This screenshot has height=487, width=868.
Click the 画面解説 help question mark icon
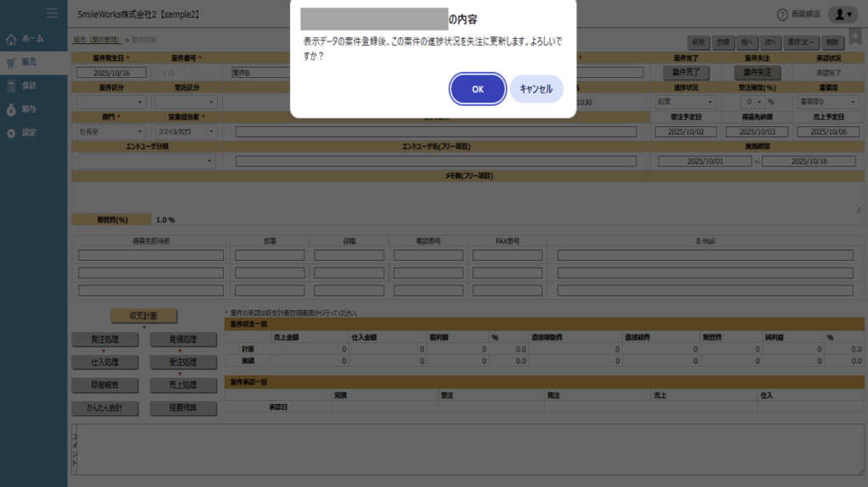point(782,14)
